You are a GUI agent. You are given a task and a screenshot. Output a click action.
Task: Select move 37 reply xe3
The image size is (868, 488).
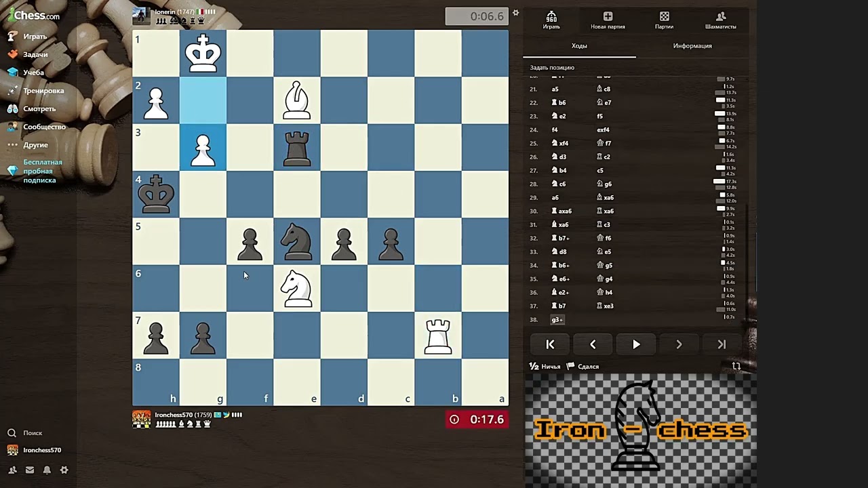click(x=605, y=306)
